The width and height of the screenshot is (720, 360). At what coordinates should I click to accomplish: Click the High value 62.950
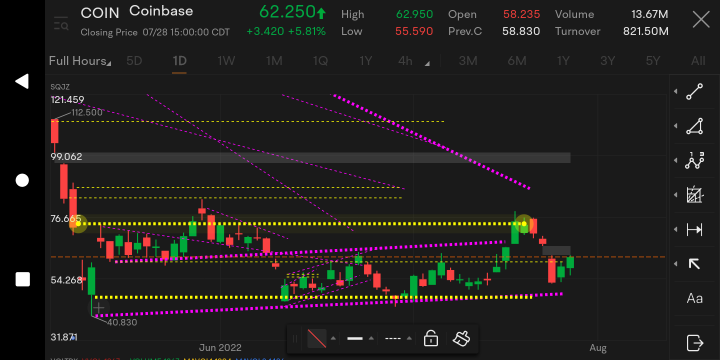click(x=415, y=14)
